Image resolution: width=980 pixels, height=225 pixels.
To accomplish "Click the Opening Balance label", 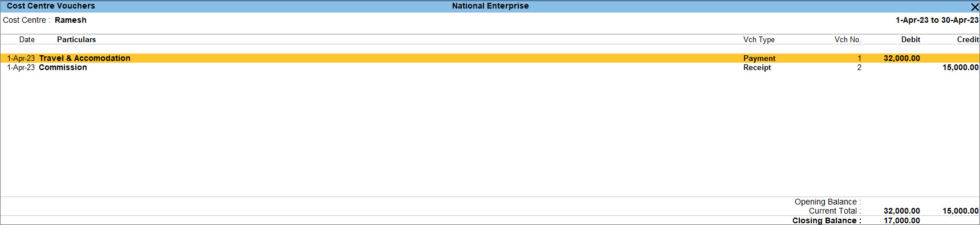I will coord(827,202).
